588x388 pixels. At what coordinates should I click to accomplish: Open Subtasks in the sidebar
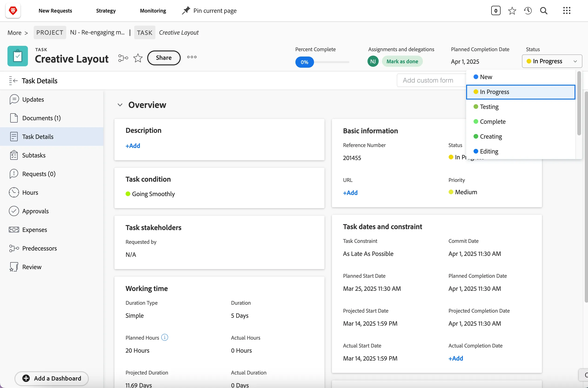pos(52,155)
